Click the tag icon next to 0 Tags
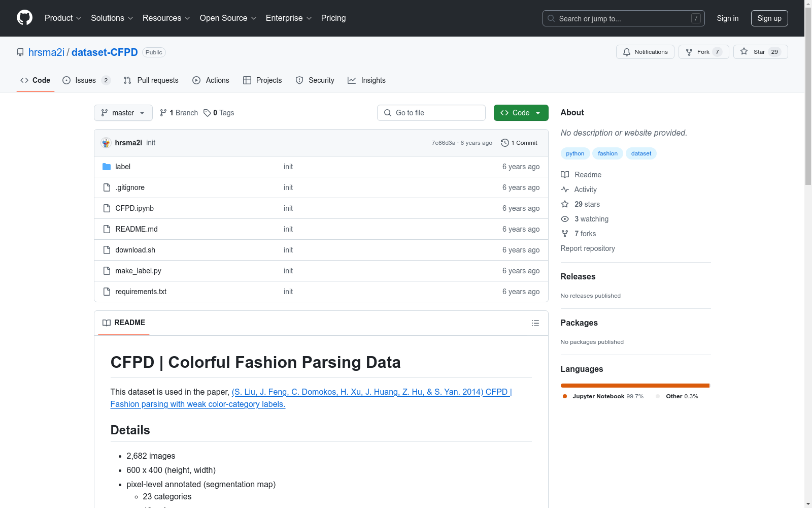 (x=207, y=113)
